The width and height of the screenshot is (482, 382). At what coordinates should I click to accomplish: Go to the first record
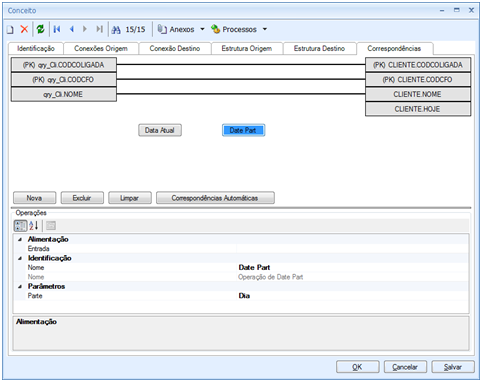[57, 29]
